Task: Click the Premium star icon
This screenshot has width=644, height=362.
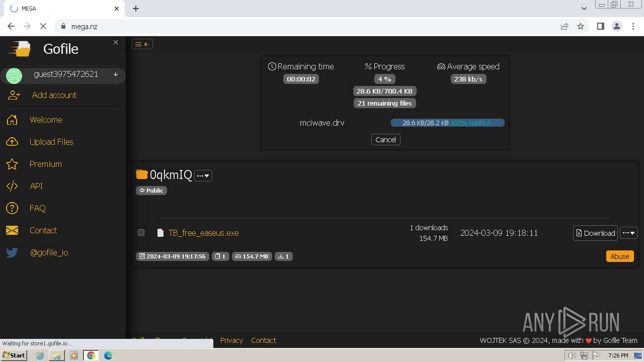Action: click(x=12, y=164)
